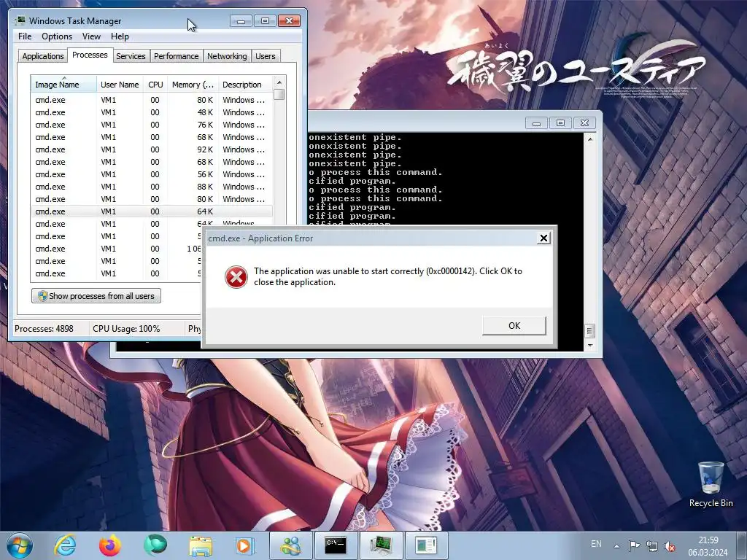
Task: Close the command prompt window
Action: pyautogui.click(x=584, y=122)
